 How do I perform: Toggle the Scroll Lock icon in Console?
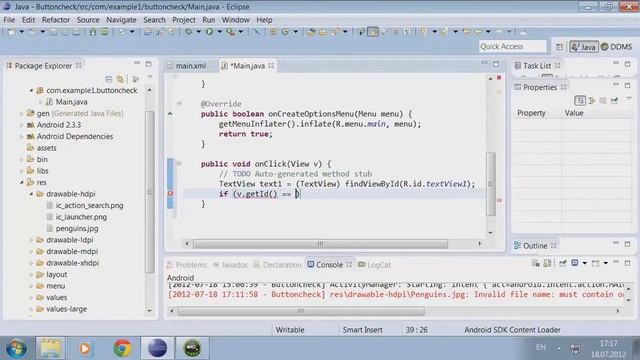(547, 264)
